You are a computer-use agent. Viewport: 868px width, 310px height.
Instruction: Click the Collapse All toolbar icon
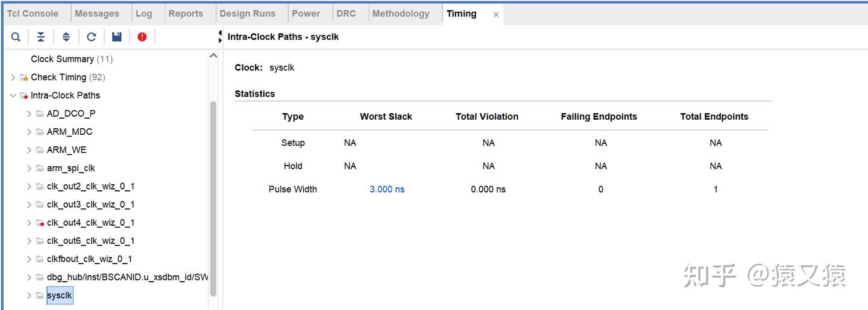41,37
